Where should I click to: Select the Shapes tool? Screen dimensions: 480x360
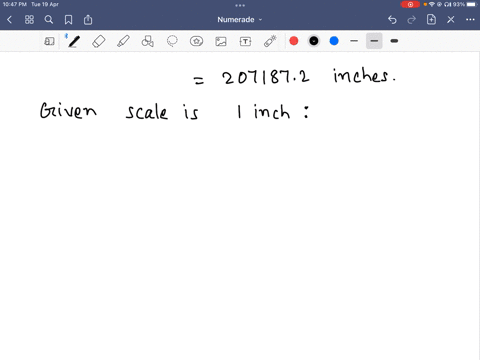(148, 41)
